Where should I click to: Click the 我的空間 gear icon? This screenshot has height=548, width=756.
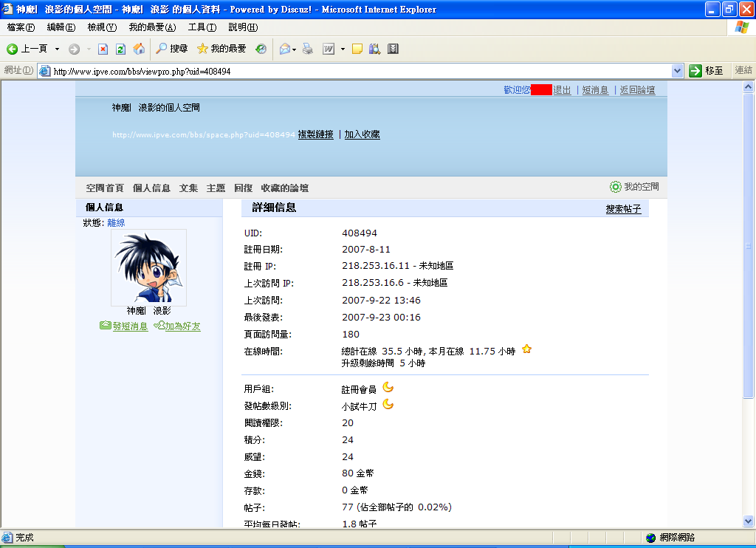(x=615, y=187)
